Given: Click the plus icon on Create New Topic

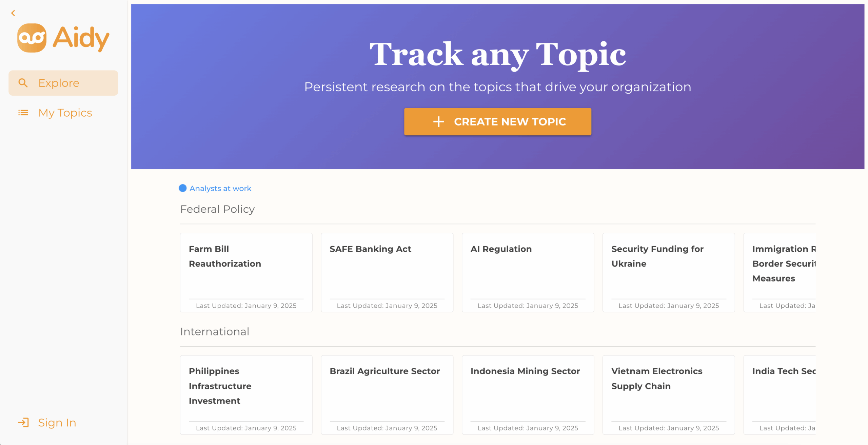Looking at the screenshot, I should click(438, 122).
